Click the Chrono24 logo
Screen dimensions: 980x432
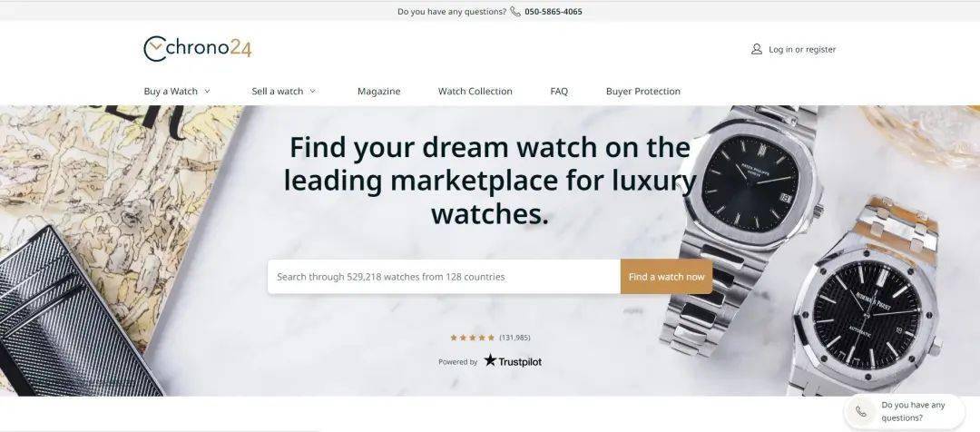pyautogui.click(x=198, y=49)
